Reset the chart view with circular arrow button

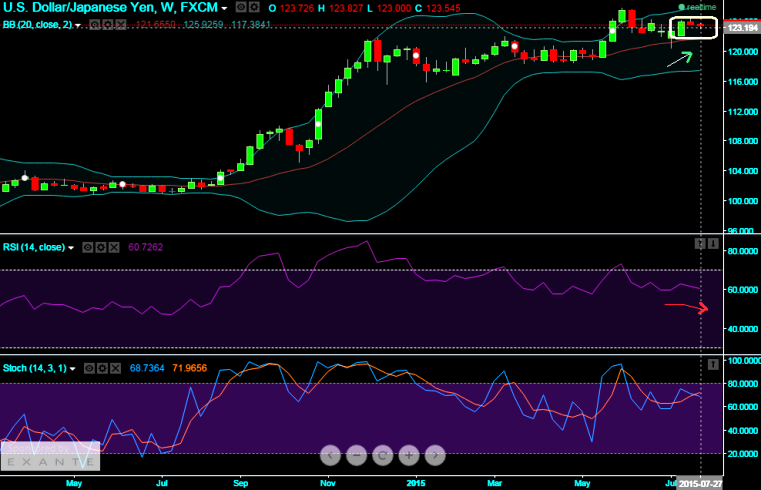tap(382, 456)
